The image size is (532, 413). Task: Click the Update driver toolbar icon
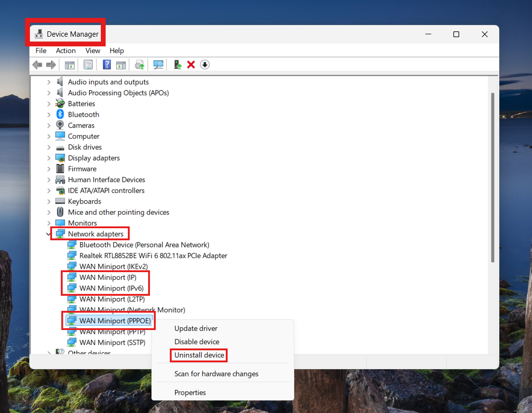[x=139, y=64]
